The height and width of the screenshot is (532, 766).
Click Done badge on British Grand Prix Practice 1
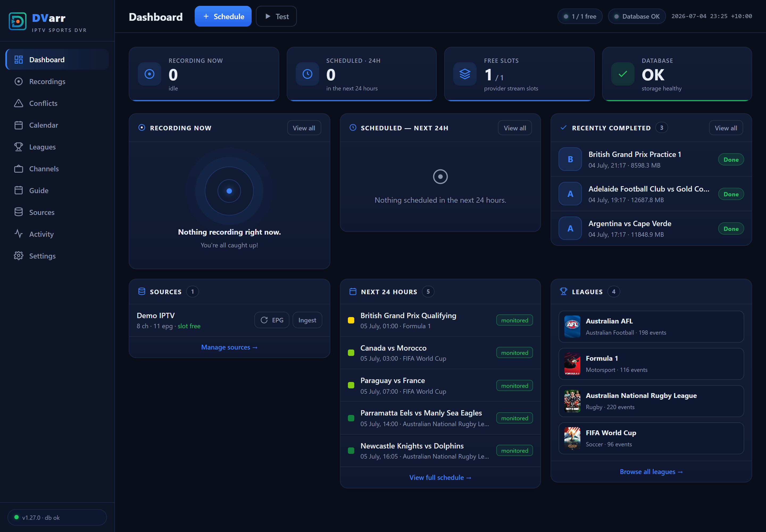(731, 160)
